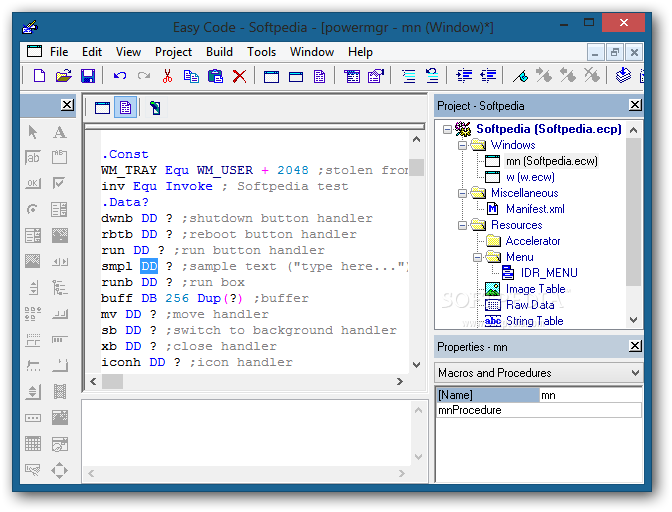This screenshot has height=512, width=672.
Task: Collapse the Resources folder node
Action: click(462, 225)
